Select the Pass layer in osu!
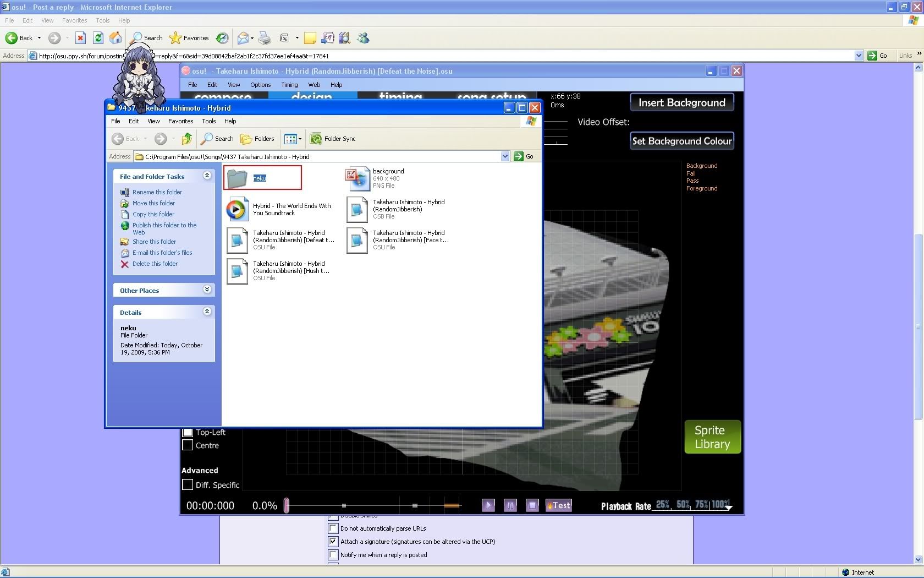 pyautogui.click(x=692, y=181)
